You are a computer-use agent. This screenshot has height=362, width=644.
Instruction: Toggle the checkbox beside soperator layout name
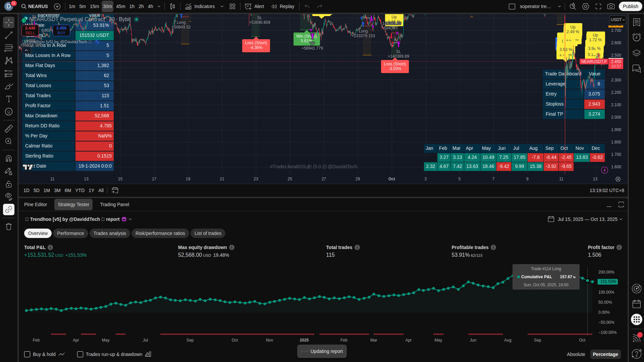tap(512, 6)
